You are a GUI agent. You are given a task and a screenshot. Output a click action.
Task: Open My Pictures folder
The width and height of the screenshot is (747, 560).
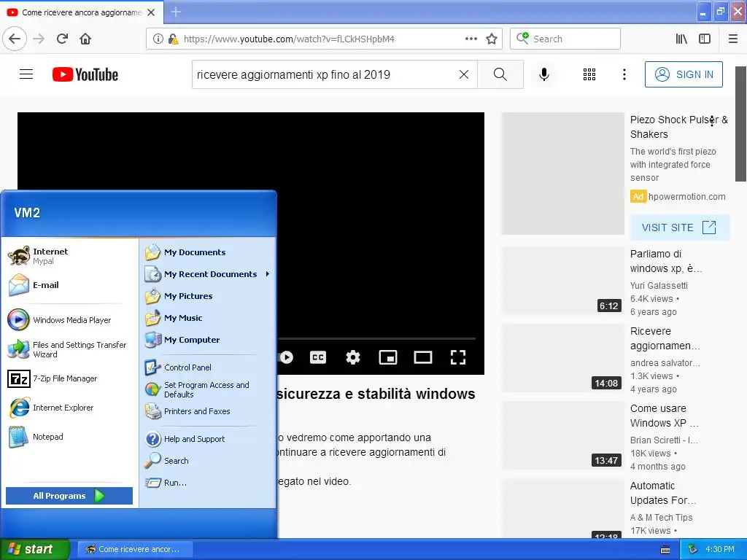[x=208, y=296]
